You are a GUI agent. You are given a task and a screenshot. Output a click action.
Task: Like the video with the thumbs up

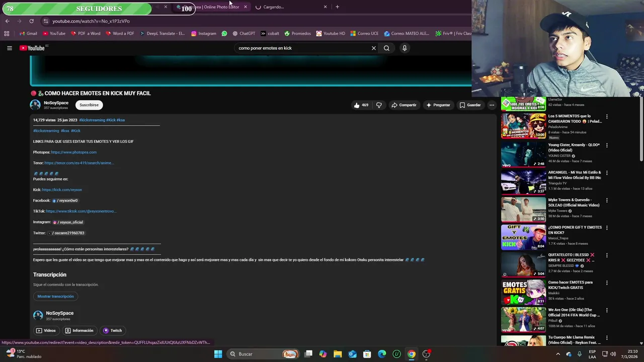pyautogui.click(x=361, y=105)
